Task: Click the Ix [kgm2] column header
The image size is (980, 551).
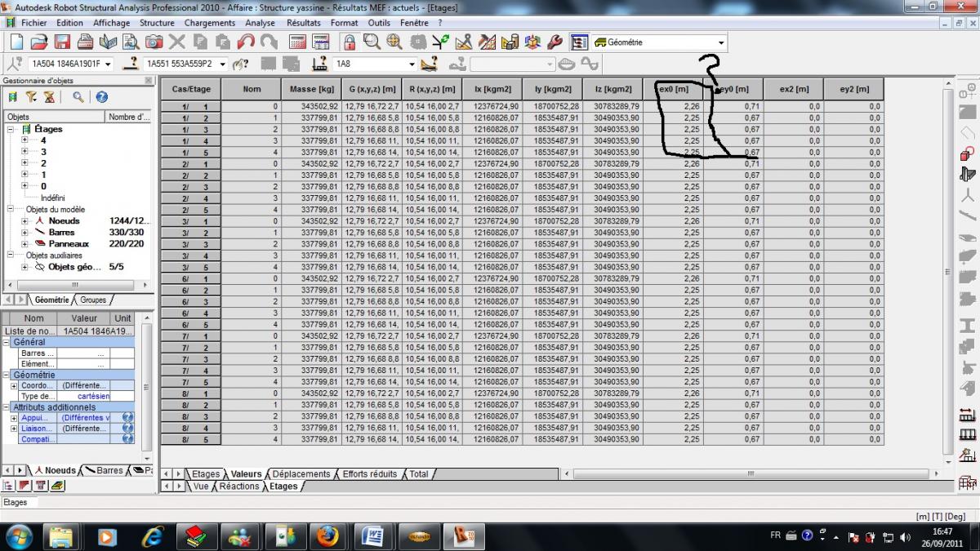Action: [x=492, y=89]
